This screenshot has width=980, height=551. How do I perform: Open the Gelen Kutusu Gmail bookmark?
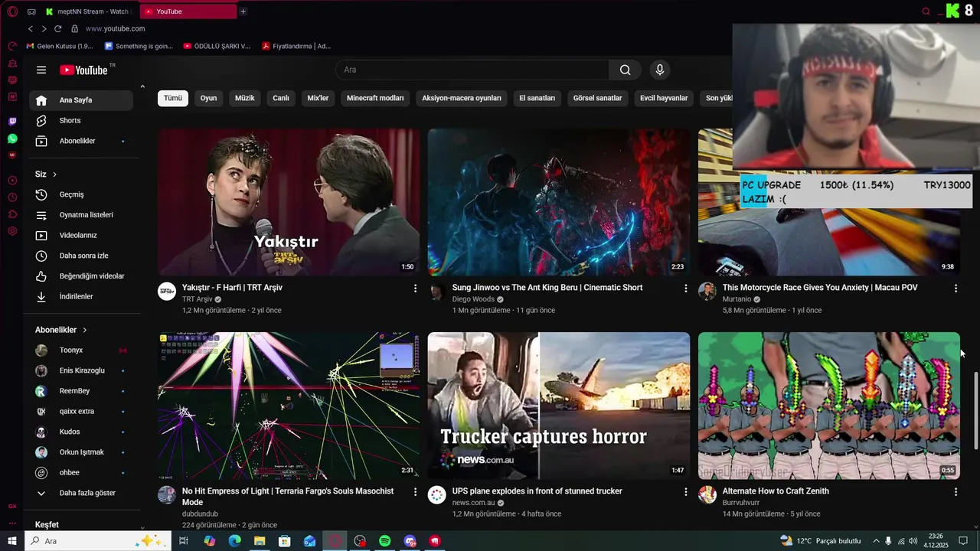pyautogui.click(x=60, y=46)
